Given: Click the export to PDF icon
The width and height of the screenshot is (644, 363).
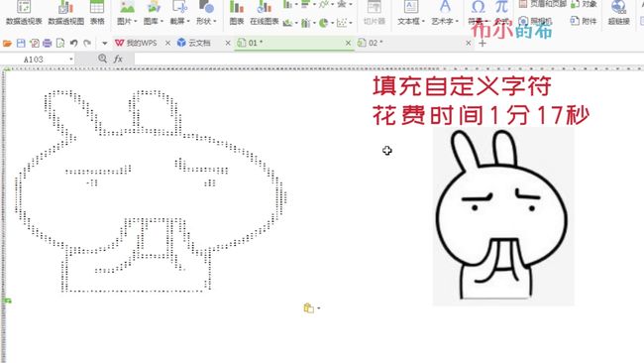Looking at the screenshot, I should coord(34,44).
